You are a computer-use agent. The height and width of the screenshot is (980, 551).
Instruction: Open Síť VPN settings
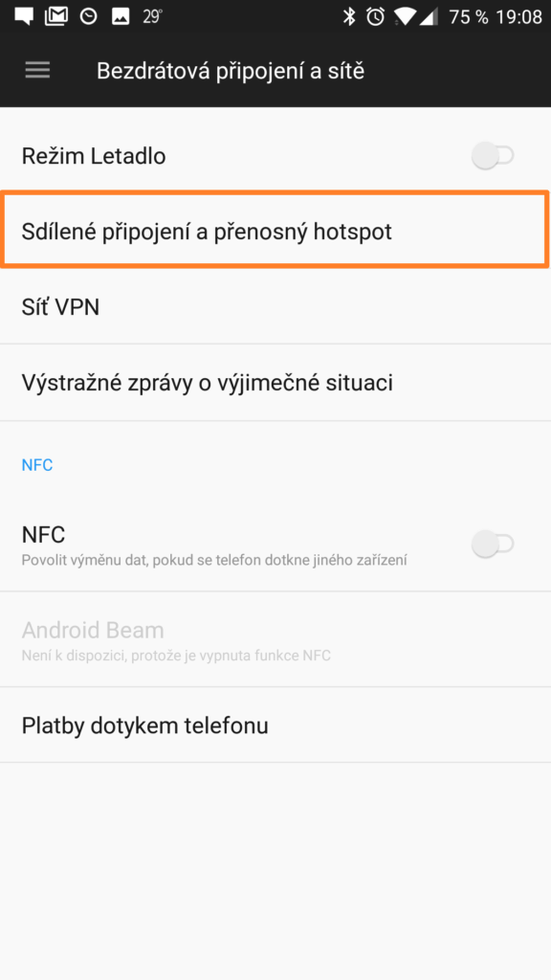[x=275, y=307]
